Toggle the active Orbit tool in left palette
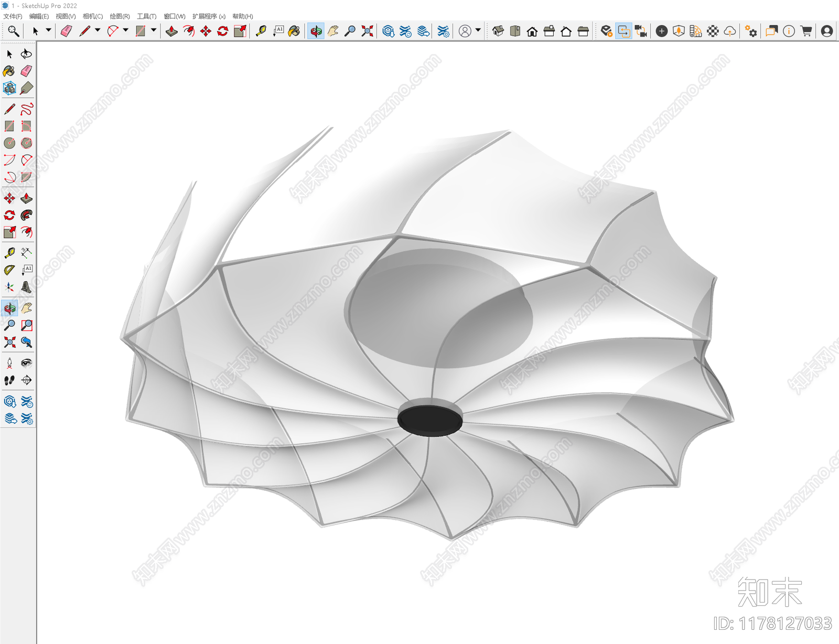 pyautogui.click(x=9, y=308)
